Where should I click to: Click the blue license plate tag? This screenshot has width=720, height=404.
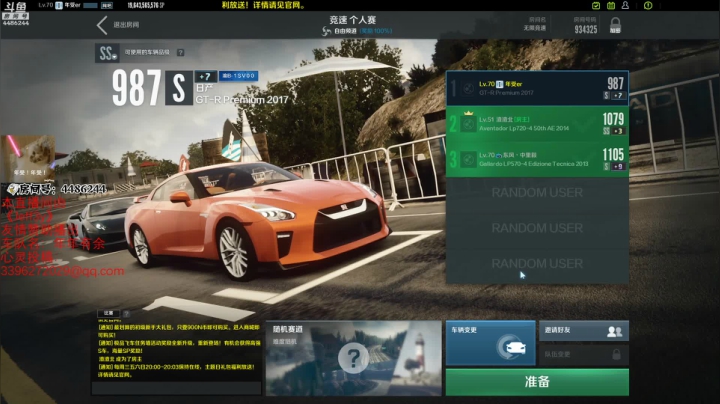[238, 76]
